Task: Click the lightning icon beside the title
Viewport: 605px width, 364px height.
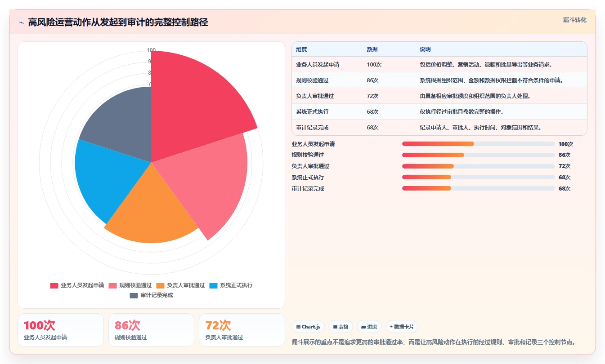Action: pos(22,22)
